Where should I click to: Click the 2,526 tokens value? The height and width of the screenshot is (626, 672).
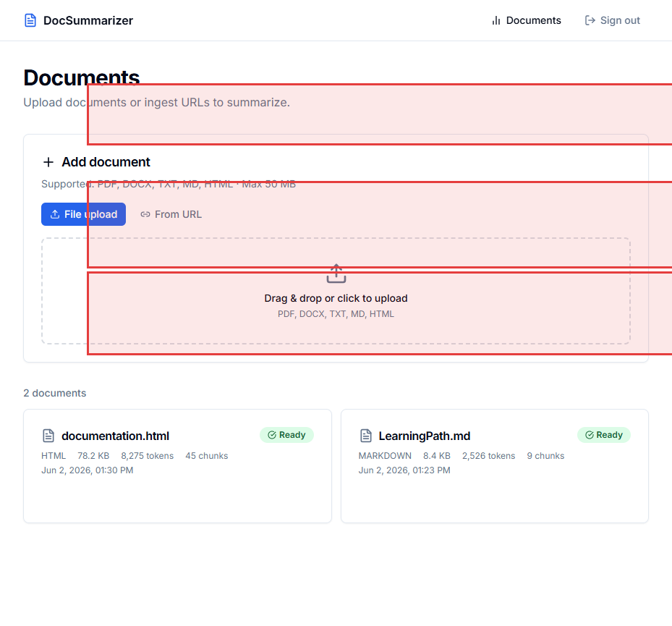[x=488, y=456]
